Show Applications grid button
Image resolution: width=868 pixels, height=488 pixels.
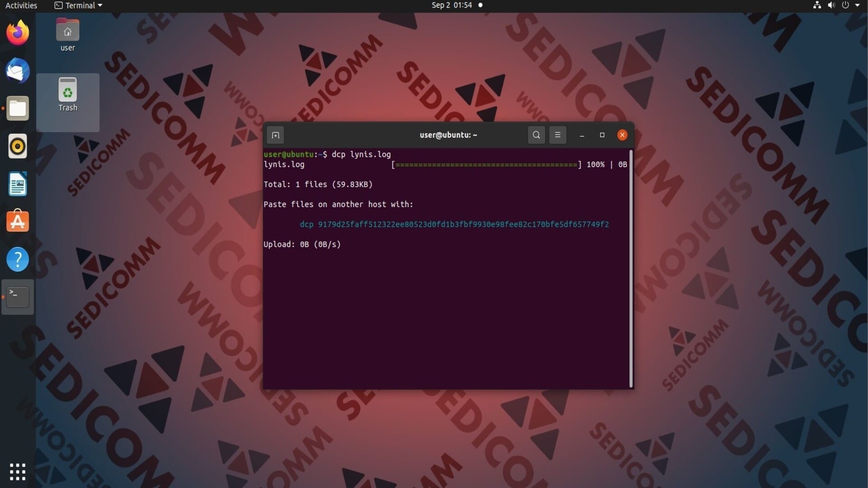click(x=18, y=472)
